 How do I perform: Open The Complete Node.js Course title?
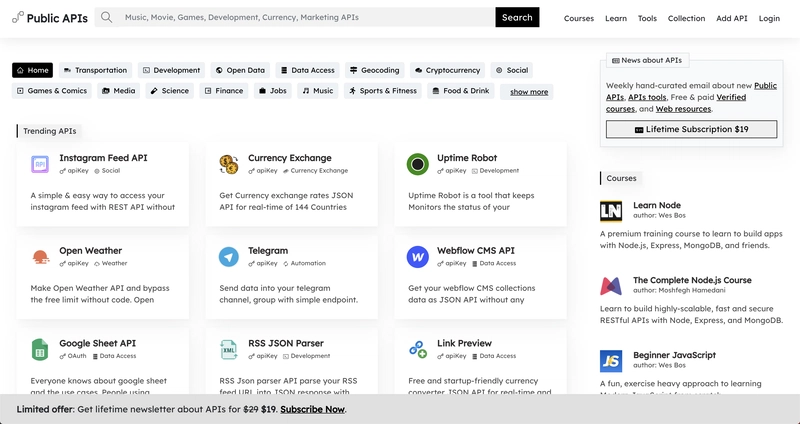[692, 280]
